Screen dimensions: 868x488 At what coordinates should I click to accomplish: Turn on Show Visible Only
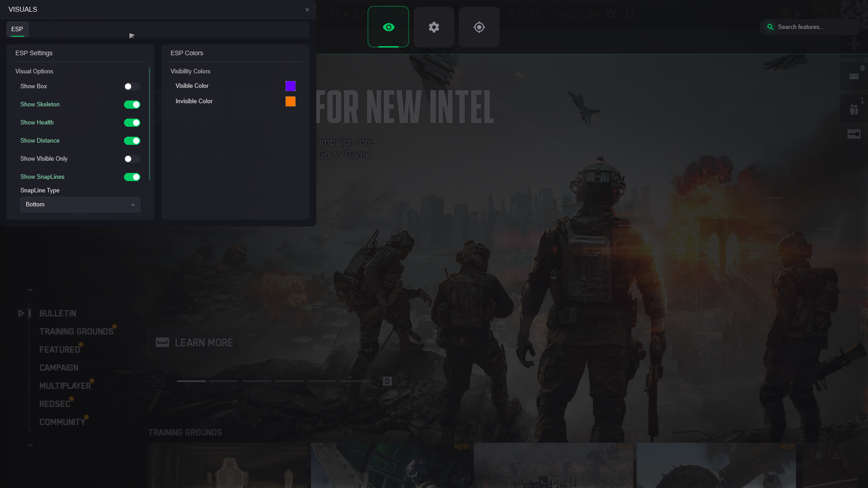132,159
